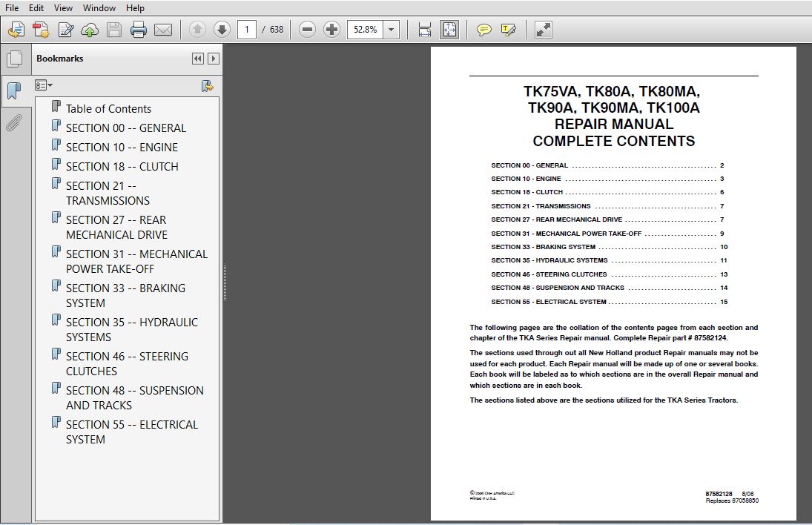
Task: Open bookmark SECTION 31 -- MECHANICAL POWER TAKE-OFF
Action: click(136, 262)
